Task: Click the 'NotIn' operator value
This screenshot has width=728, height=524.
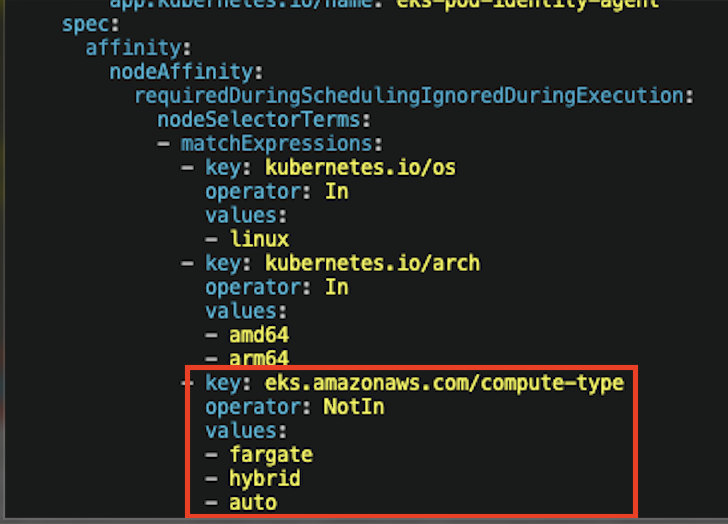Action: point(354,408)
